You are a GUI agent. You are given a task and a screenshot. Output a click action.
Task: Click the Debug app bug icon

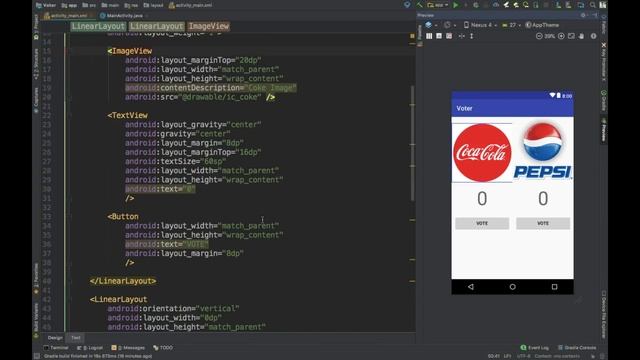pyautogui.click(x=476, y=5)
